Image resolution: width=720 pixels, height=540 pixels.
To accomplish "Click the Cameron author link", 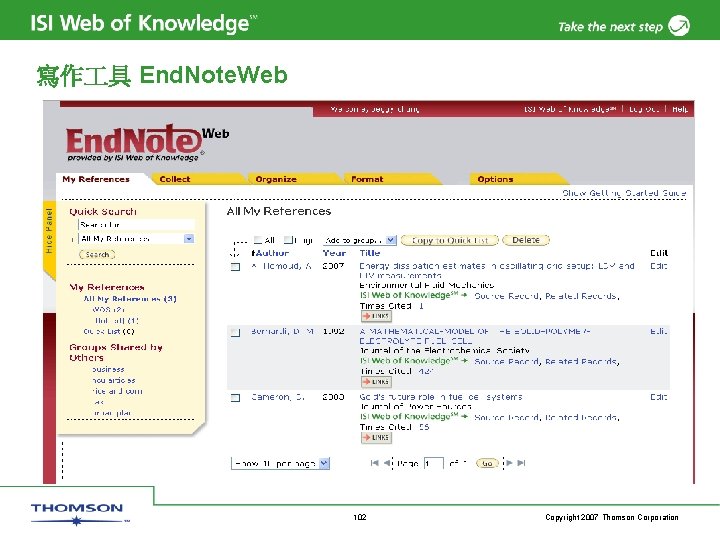I will [277, 397].
